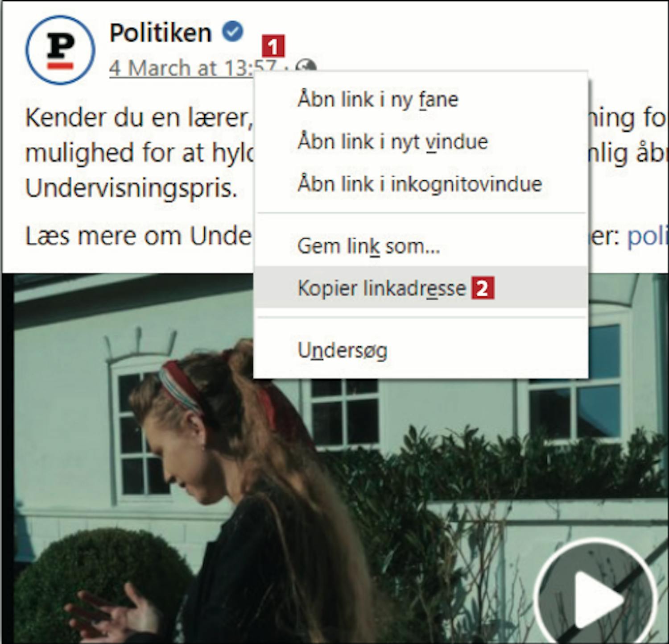Open the Politiken profile logo avatar

point(60,50)
